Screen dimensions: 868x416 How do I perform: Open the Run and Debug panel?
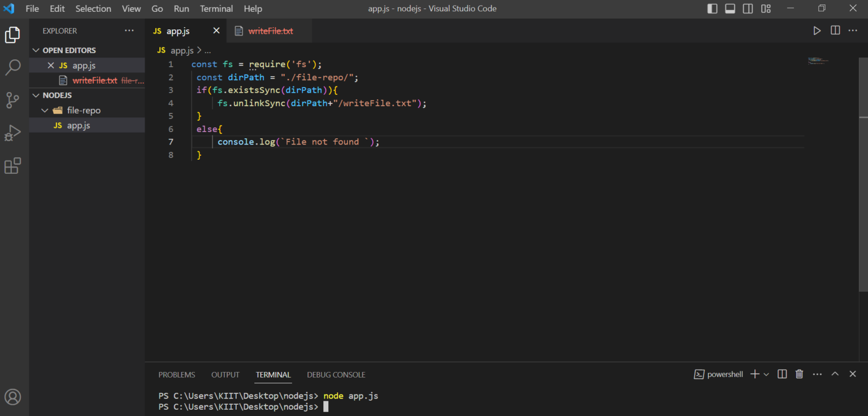point(12,133)
